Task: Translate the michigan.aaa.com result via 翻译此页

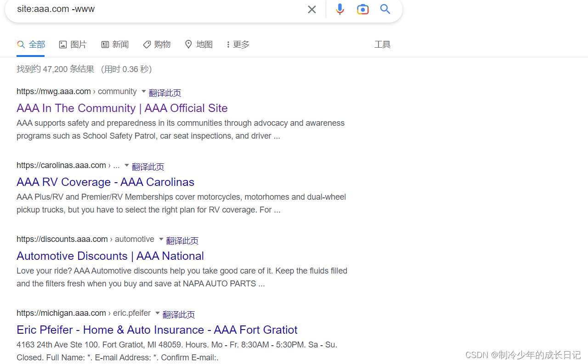Action: tap(179, 314)
